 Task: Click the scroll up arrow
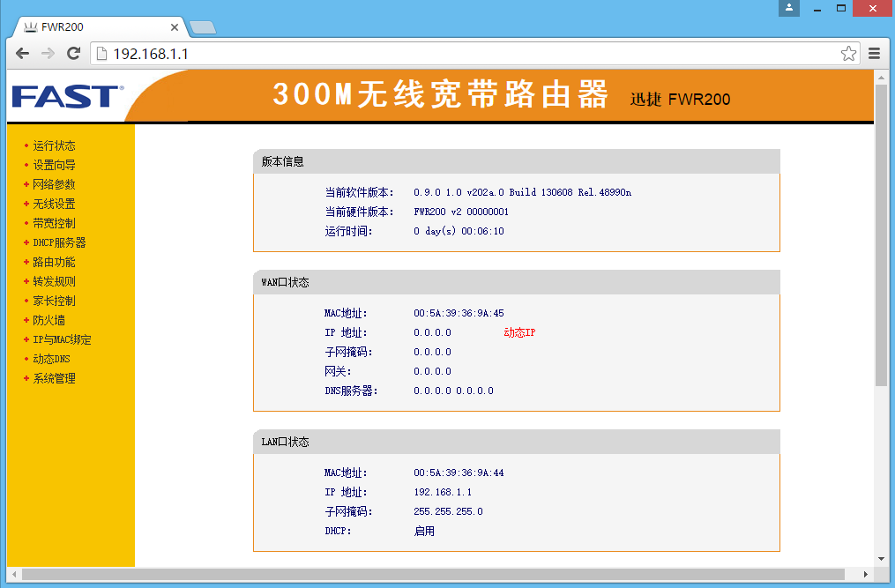click(x=881, y=77)
